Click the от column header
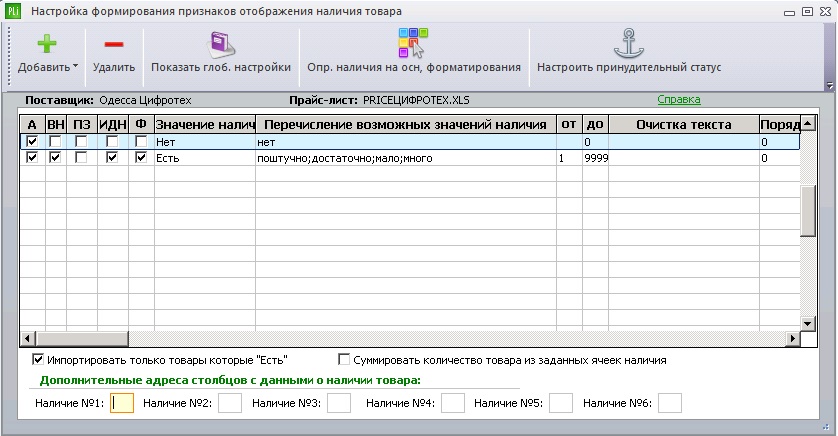838x436 pixels. point(569,124)
